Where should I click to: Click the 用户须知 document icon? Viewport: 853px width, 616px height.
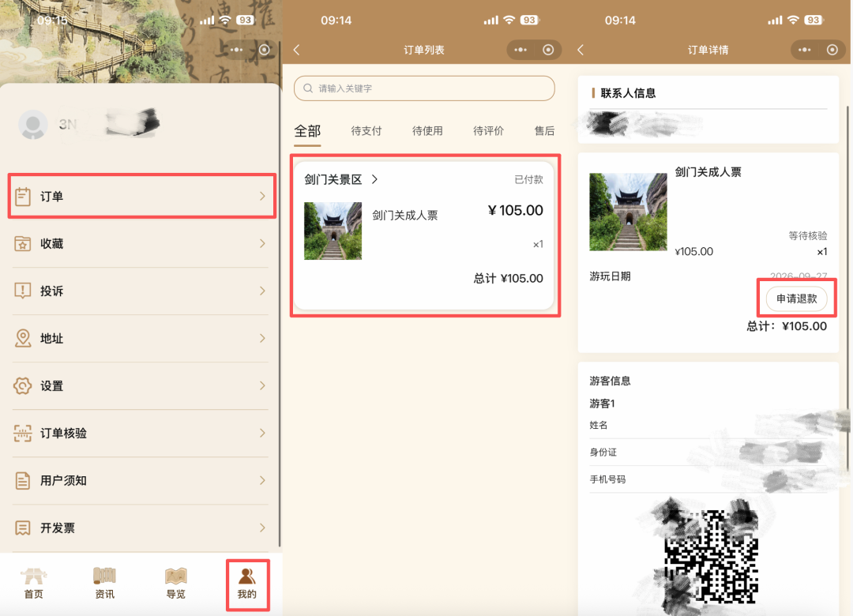click(x=23, y=480)
